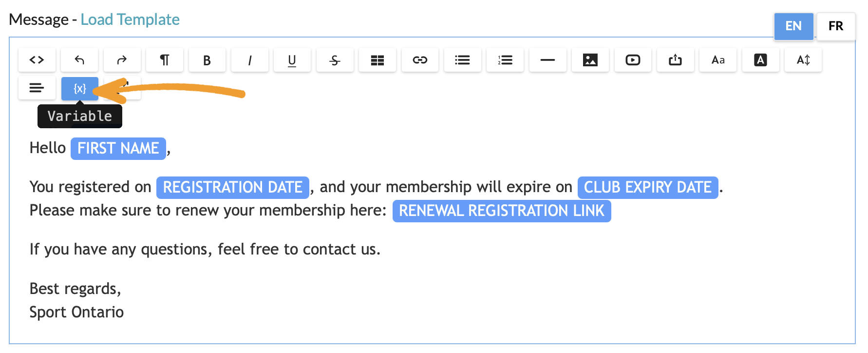Toggle underline formatting
The width and height of the screenshot is (868, 353).
[x=292, y=60]
